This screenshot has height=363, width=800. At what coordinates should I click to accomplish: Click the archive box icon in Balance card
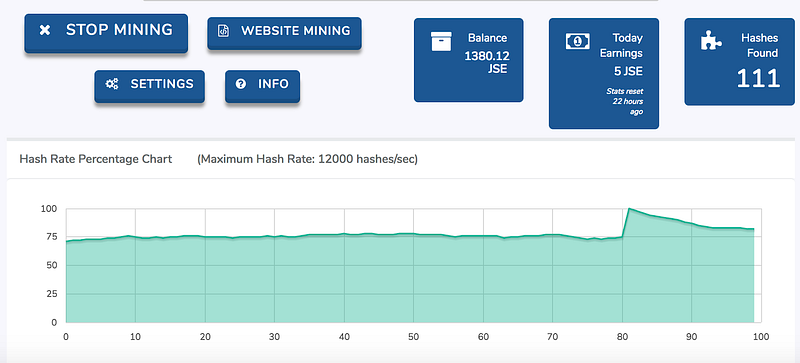coord(441,41)
